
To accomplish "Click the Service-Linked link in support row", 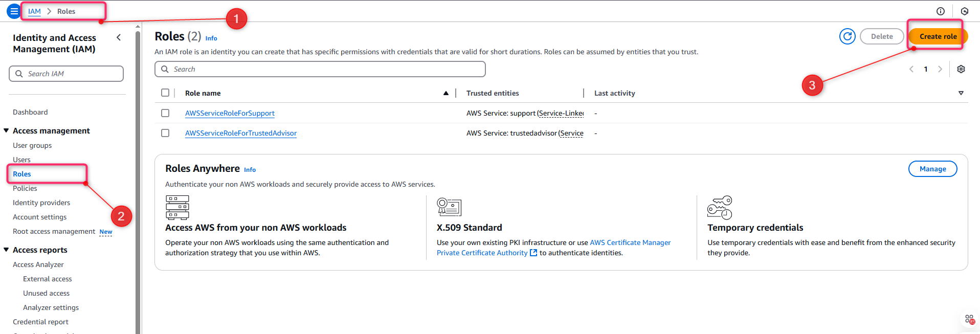I will pos(561,113).
